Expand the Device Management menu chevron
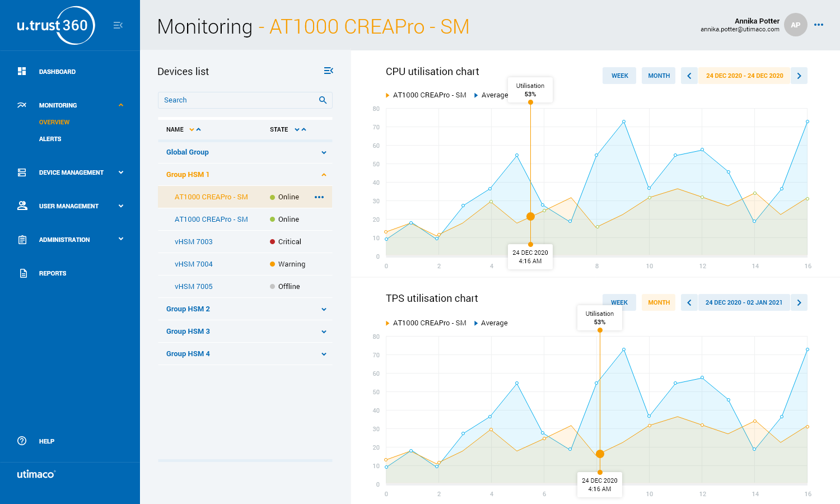Image resolution: width=840 pixels, height=504 pixels. (x=121, y=172)
